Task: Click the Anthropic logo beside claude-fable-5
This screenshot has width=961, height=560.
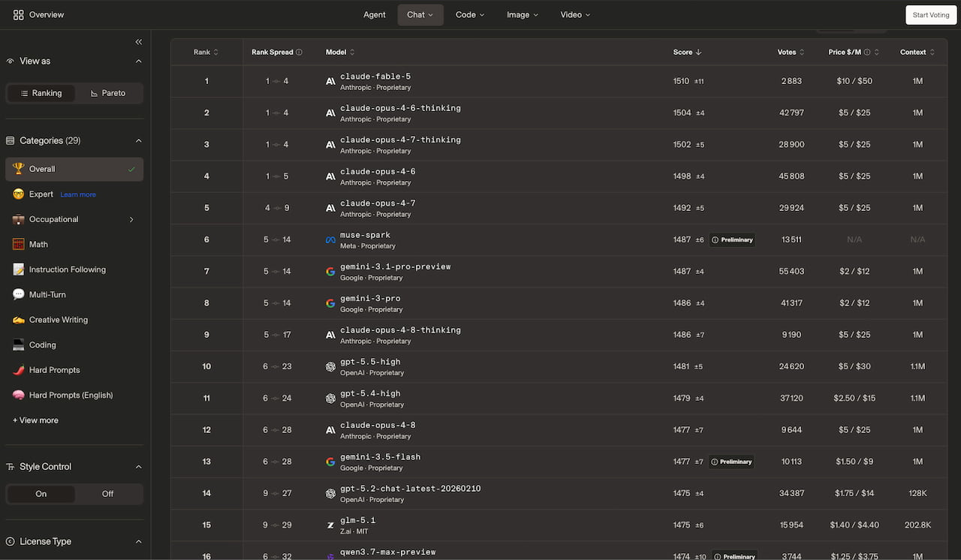Action: (330, 81)
